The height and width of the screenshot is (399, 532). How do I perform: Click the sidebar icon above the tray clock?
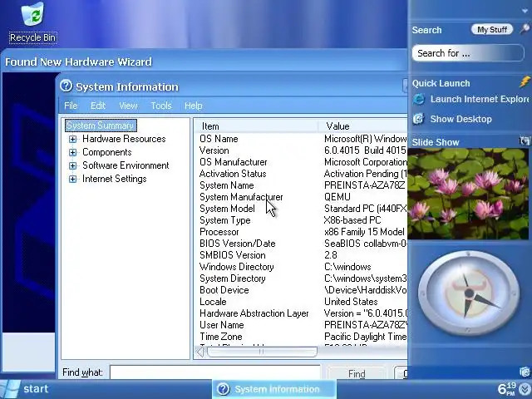(x=525, y=372)
